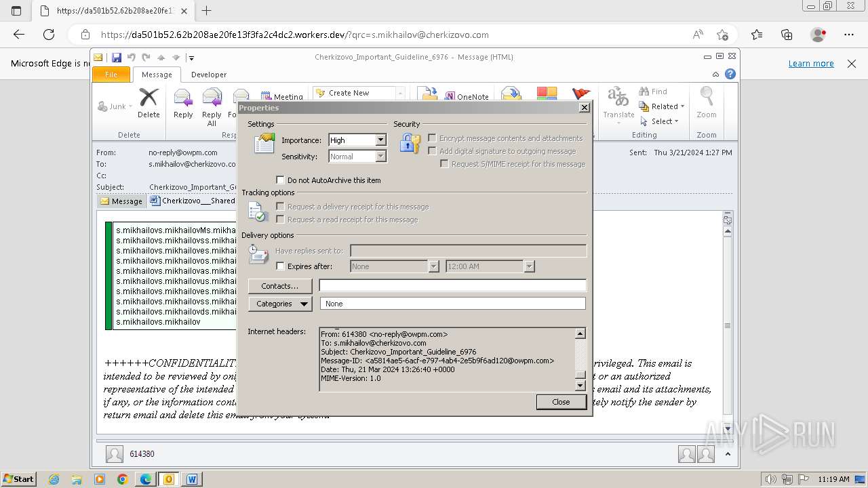Toggle Request a read receipt checkbox

[x=280, y=220]
